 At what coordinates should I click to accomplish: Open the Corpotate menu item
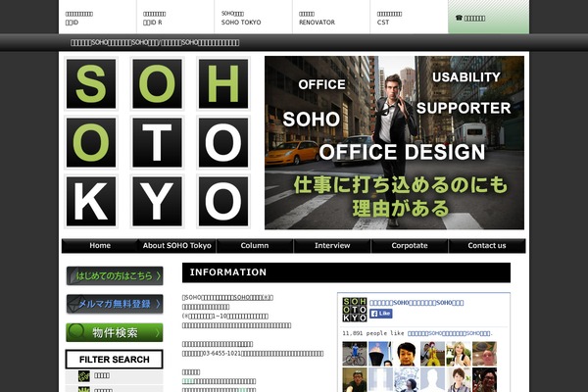point(410,246)
